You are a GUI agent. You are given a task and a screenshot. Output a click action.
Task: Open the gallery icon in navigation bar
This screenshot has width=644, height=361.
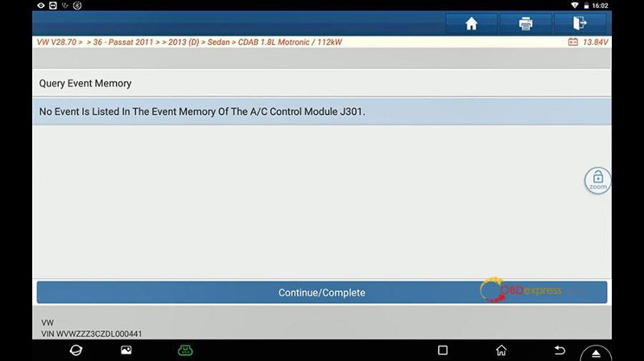[126, 350]
